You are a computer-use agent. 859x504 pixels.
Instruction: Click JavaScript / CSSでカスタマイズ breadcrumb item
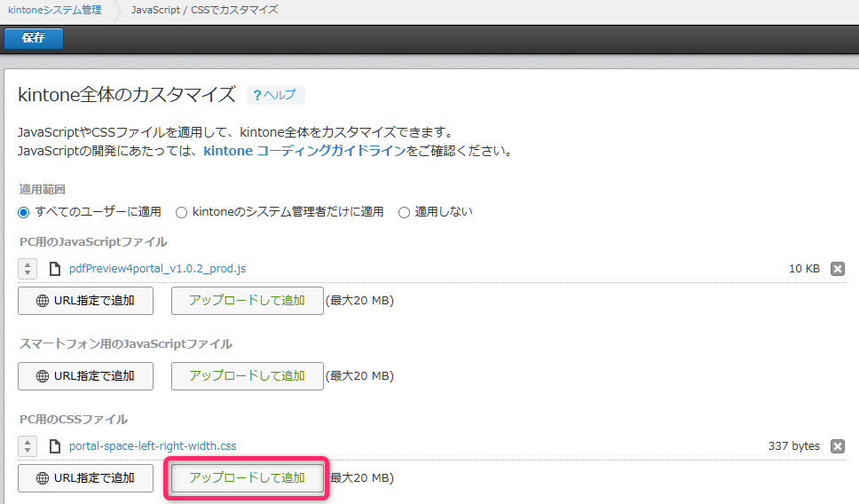pyautogui.click(x=204, y=11)
